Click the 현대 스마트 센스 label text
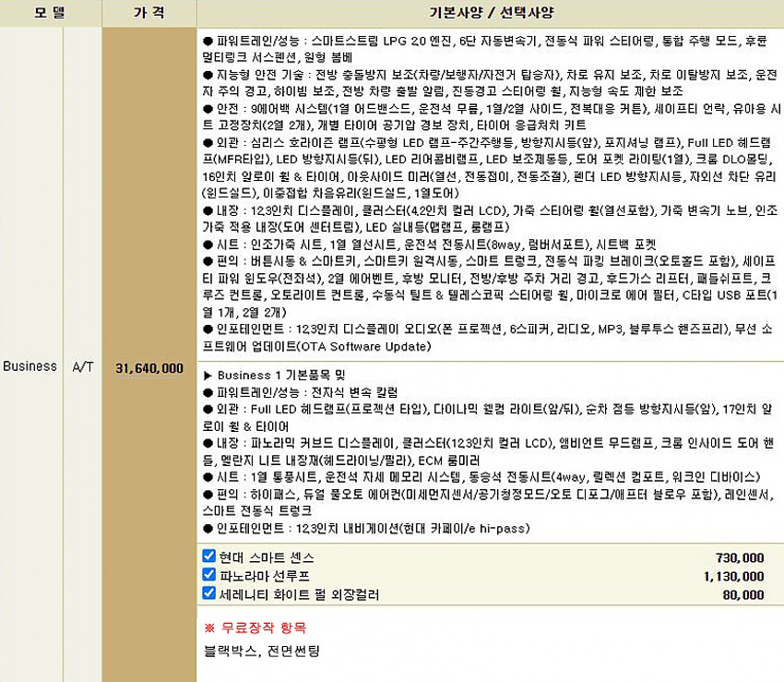 tap(267, 557)
